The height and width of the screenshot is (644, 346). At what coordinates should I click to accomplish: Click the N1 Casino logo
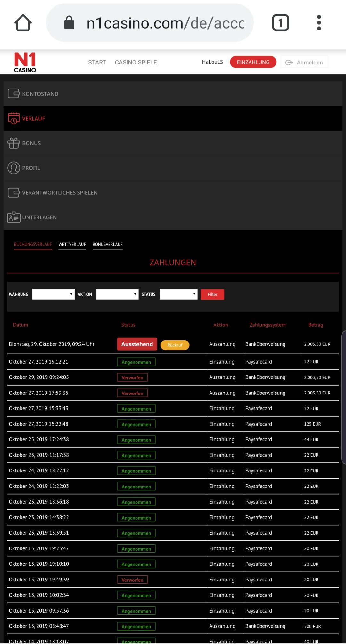click(25, 62)
